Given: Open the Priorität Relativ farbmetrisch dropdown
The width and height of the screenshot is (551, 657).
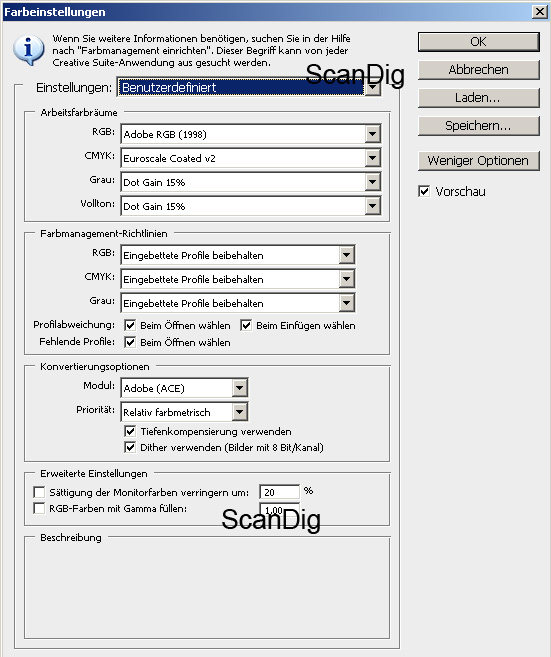Looking at the screenshot, I should 184,412.
